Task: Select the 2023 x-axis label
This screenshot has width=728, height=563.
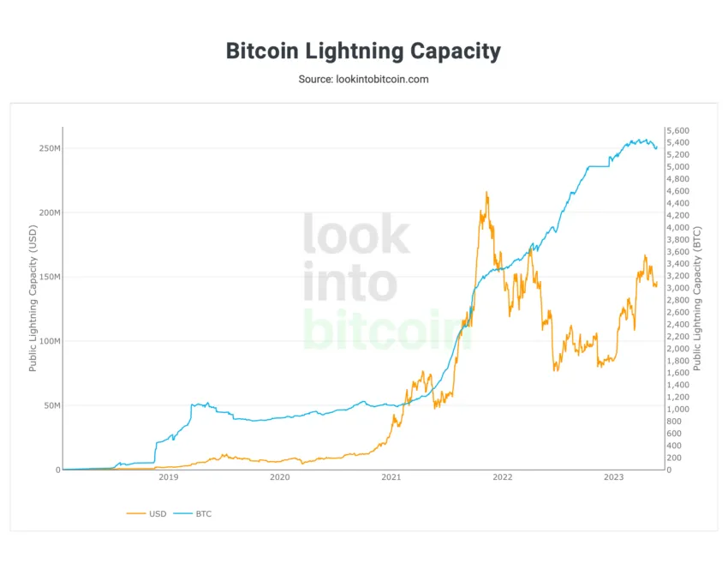Action: (x=613, y=477)
